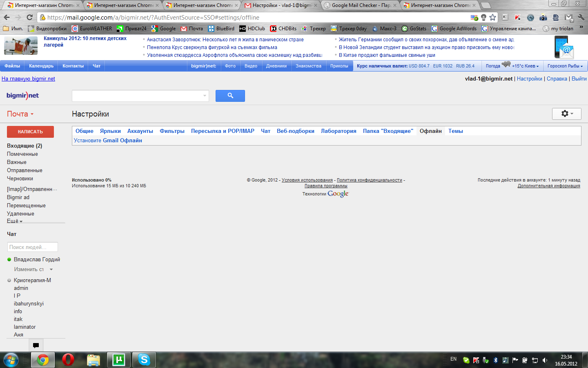Open the Дополнительная информация link
This screenshot has height=368, width=588.
point(549,186)
